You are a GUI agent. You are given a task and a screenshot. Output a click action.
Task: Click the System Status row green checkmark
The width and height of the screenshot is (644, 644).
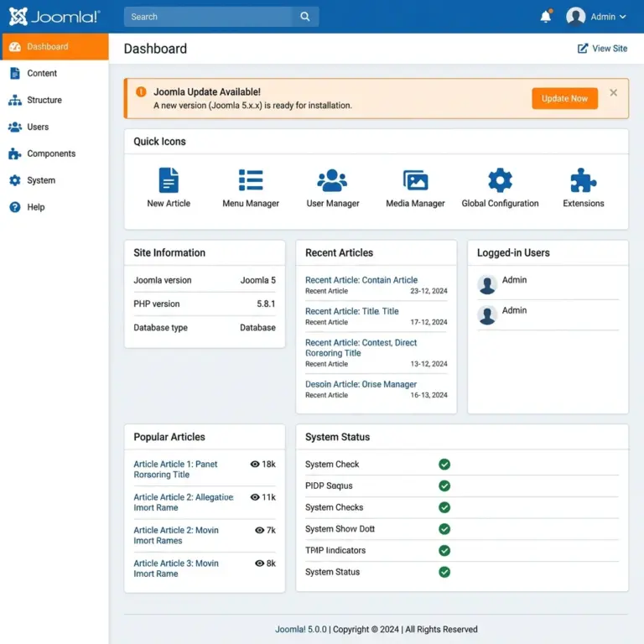444,572
